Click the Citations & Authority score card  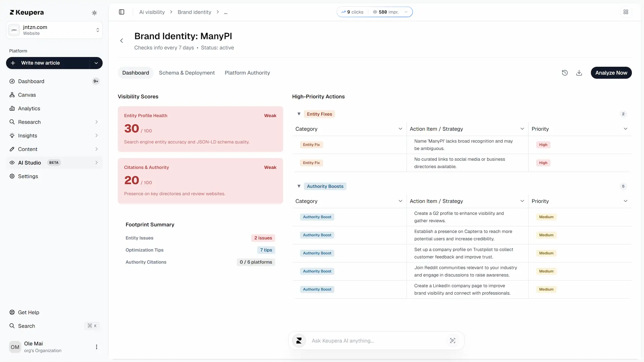[x=200, y=181]
